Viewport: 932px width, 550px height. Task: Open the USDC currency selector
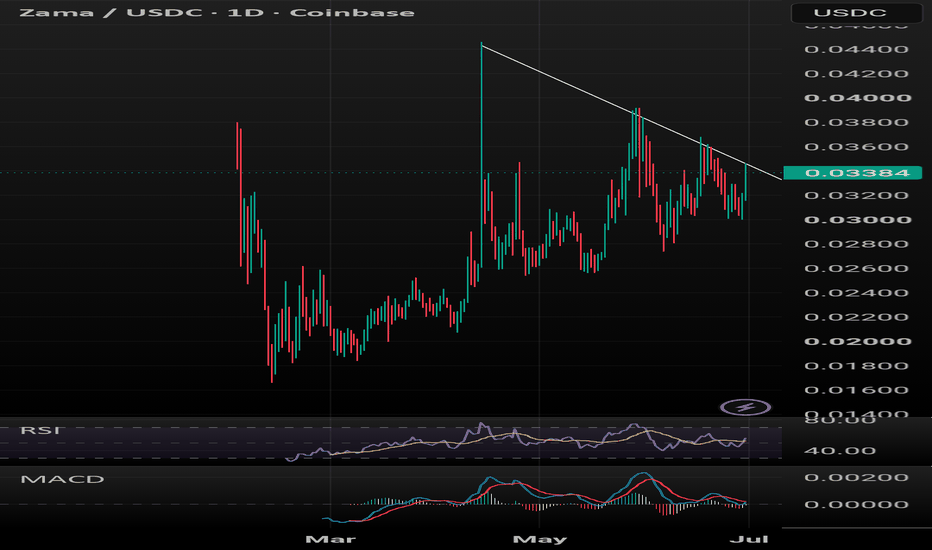pos(856,13)
